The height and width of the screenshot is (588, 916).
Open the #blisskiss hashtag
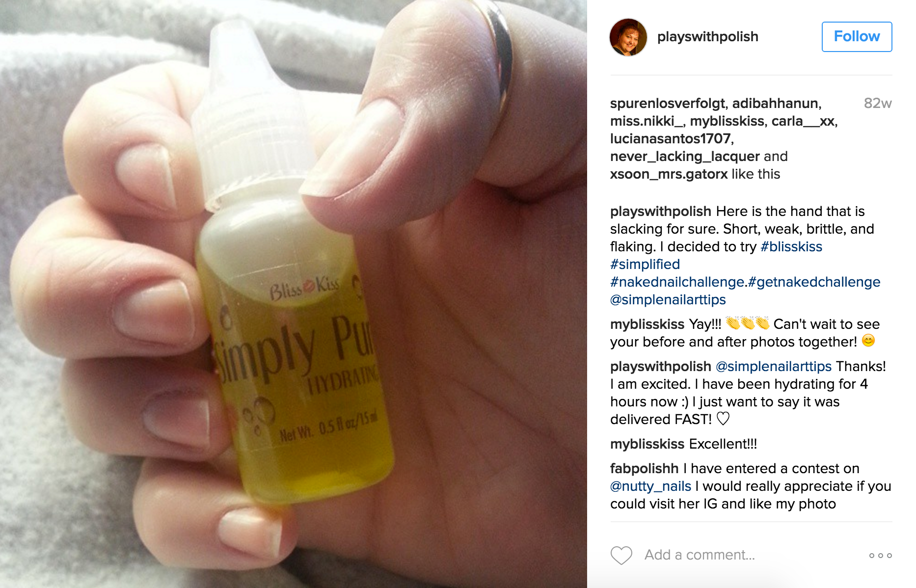coord(791,246)
